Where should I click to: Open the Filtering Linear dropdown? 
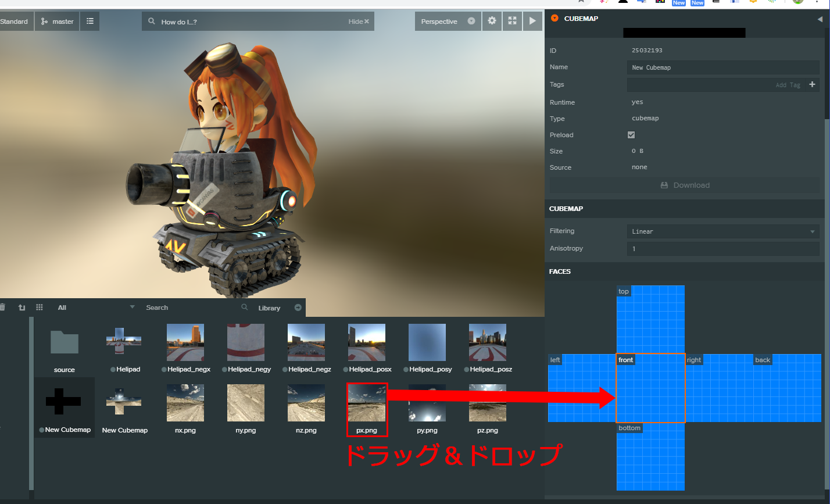click(723, 231)
